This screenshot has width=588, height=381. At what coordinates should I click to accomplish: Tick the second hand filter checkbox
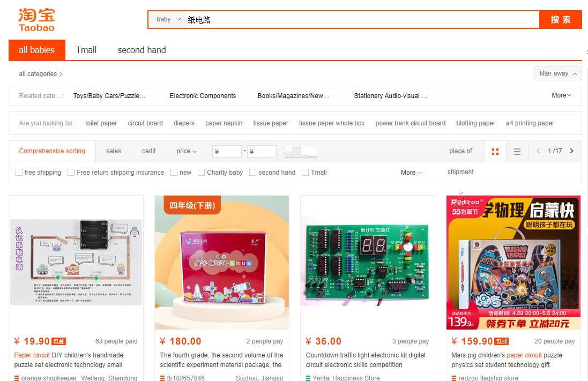(253, 172)
